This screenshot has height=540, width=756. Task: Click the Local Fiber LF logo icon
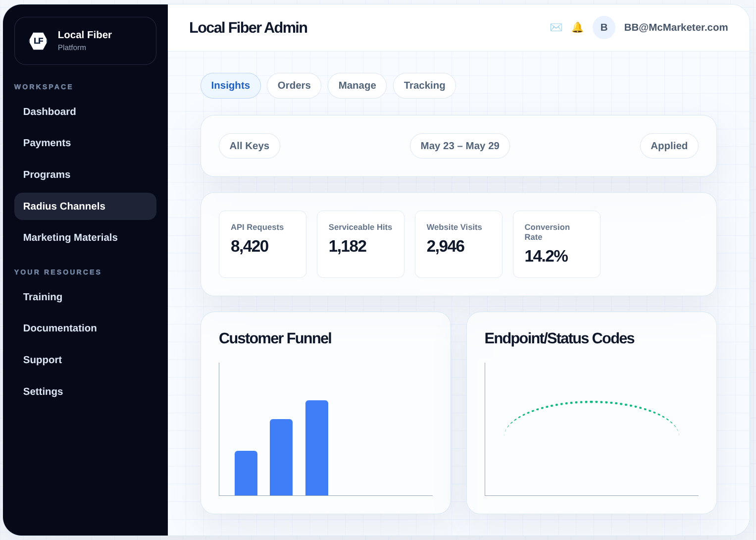38,41
